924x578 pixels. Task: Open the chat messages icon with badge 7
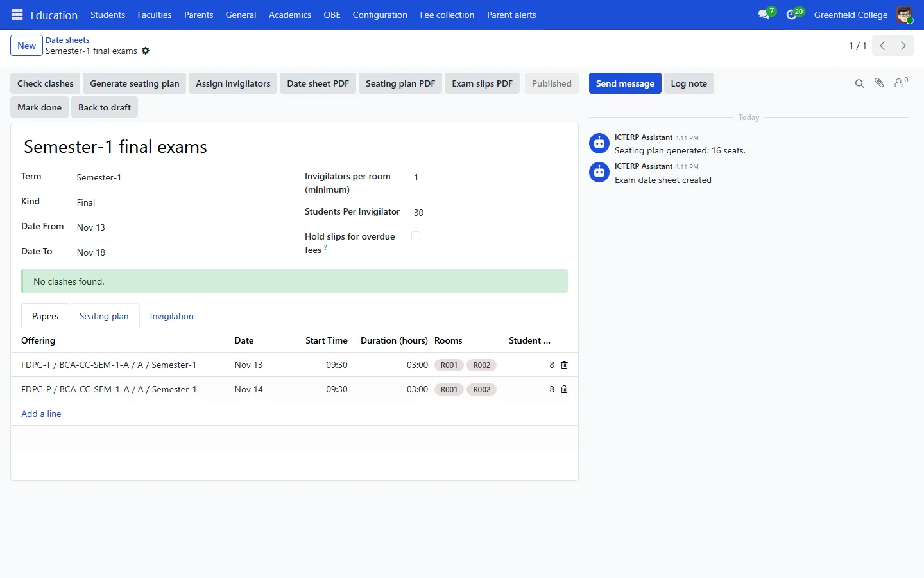pos(764,14)
